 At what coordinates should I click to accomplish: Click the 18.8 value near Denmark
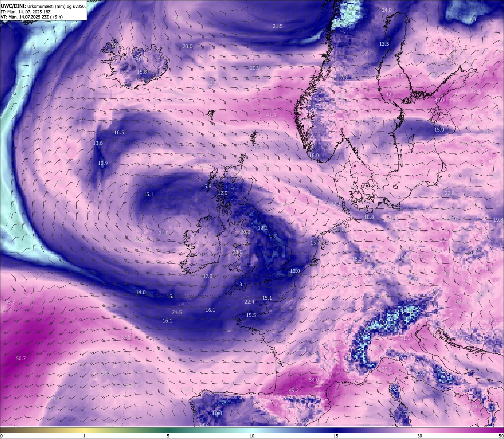tap(369, 217)
